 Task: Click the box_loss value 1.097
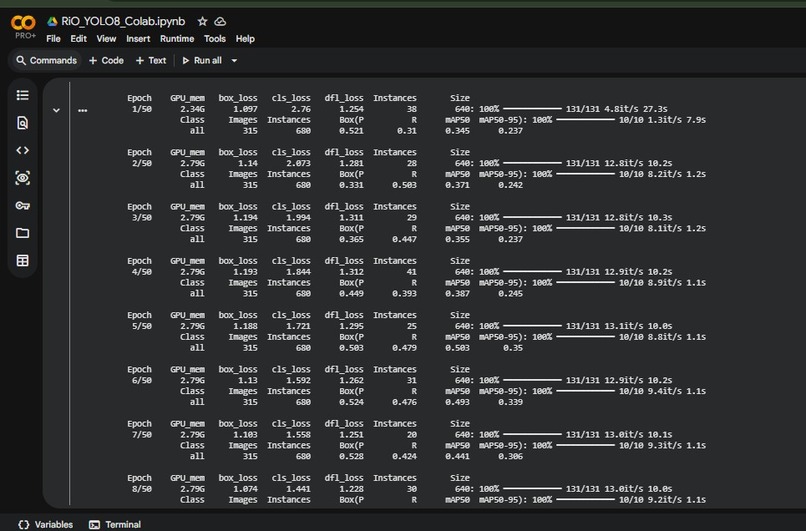pyautogui.click(x=245, y=109)
